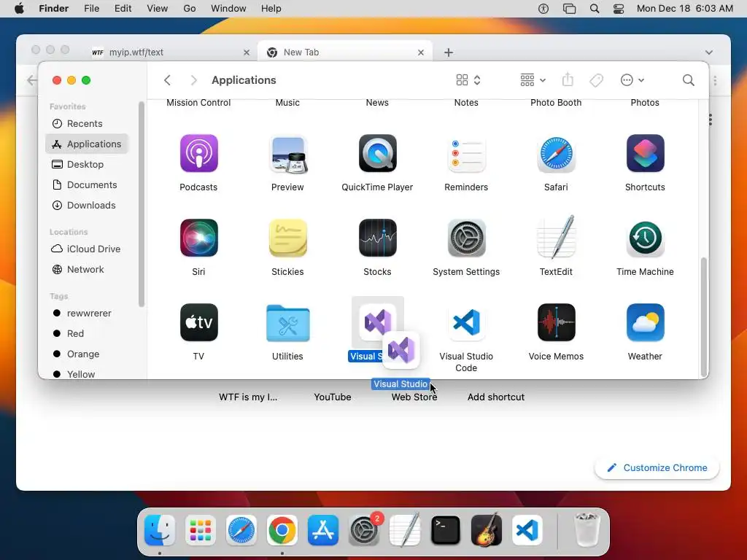Open the Add shortcut tile in Chrome

coord(496,397)
